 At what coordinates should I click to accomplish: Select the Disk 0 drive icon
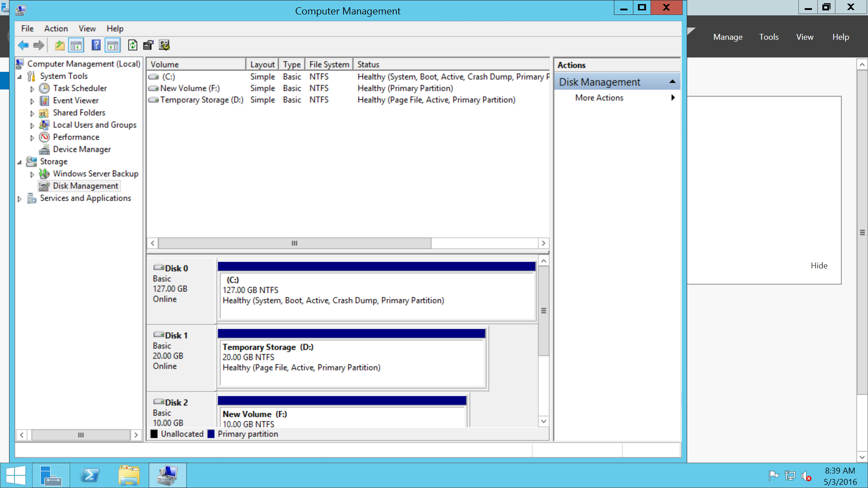(159, 267)
